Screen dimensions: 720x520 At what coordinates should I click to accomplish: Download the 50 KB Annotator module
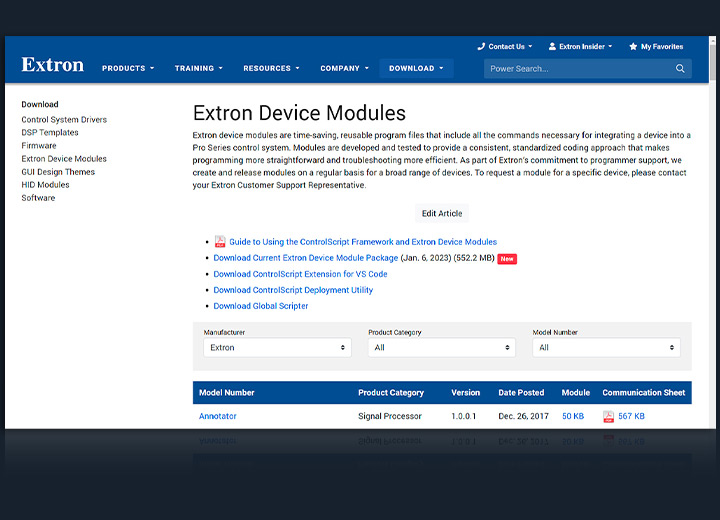573,416
